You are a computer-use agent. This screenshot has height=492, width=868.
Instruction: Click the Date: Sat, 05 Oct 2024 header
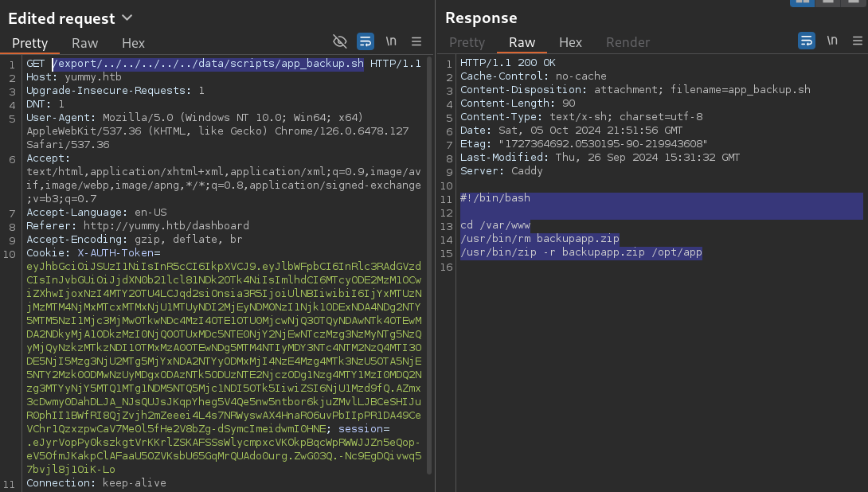tap(571, 131)
